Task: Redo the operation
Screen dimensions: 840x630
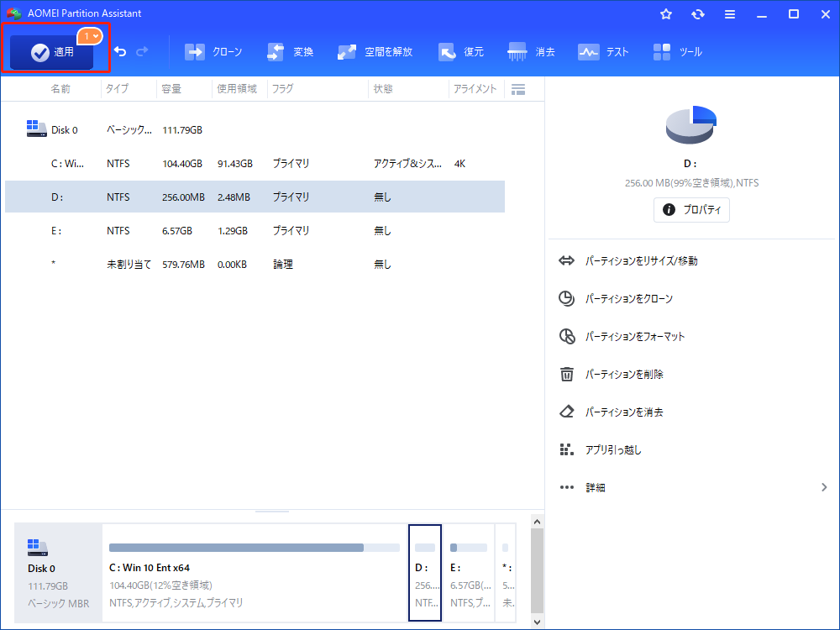Action: coord(142,51)
